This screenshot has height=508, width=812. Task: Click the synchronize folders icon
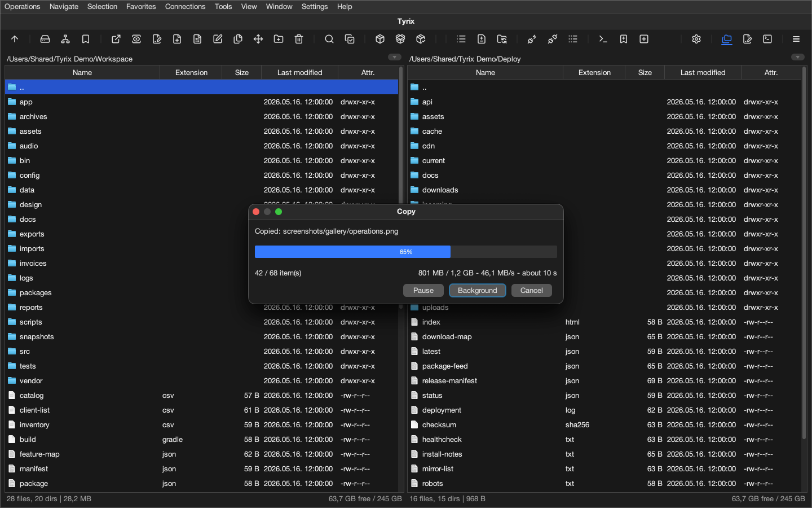coord(502,39)
